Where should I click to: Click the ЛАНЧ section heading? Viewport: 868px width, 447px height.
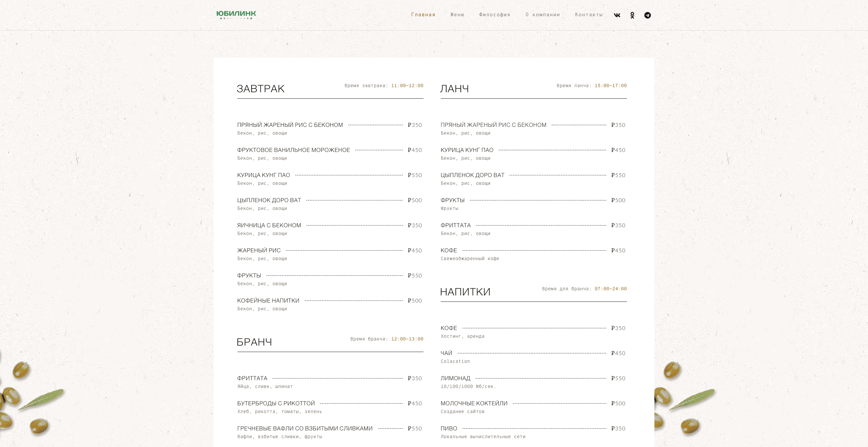pos(454,89)
